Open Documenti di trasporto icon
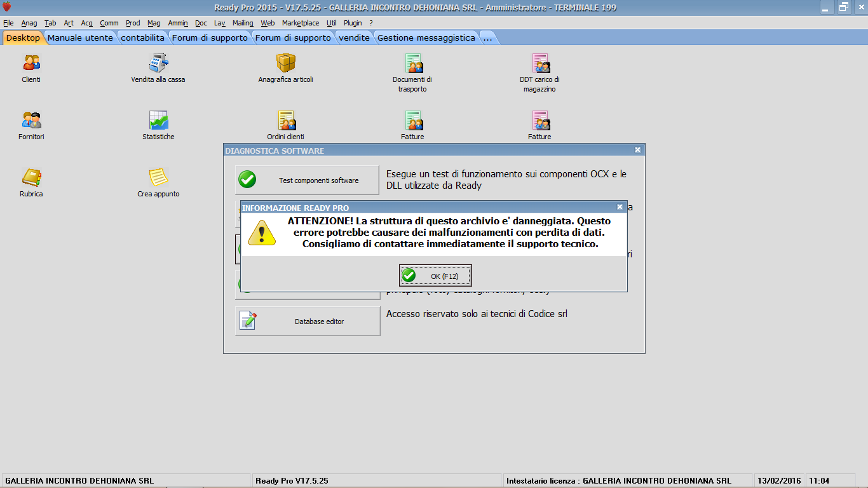The height and width of the screenshot is (488, 868). 413,63
